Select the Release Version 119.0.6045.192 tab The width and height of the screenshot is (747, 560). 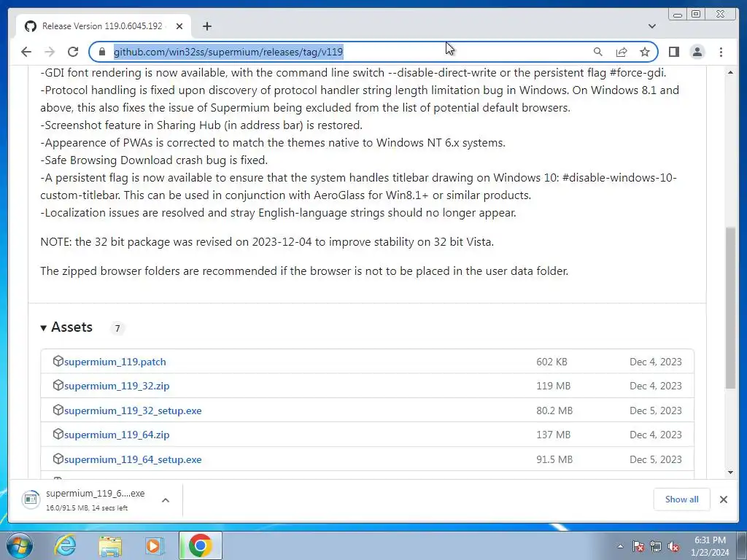[104, 26]
